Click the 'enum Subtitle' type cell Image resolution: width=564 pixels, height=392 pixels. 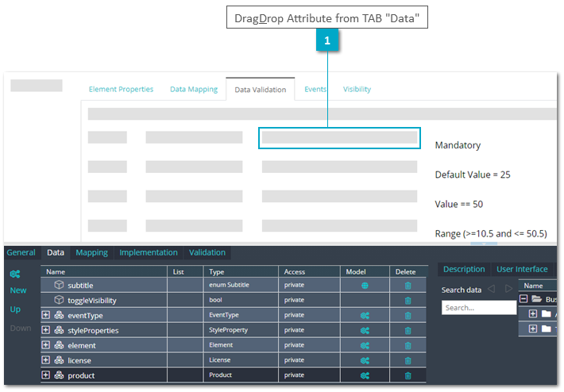(241, 285)
